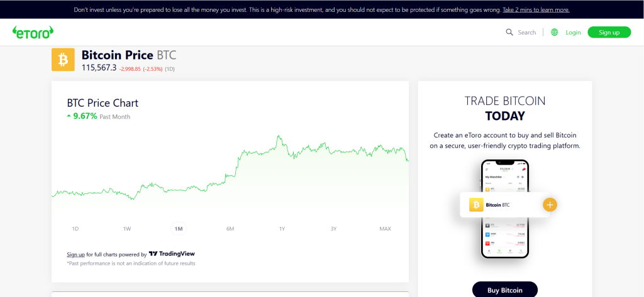Click the orange Bitcoin logo icon
The height and width of the screenshot is (297, 644).
[x=63, y=60]
